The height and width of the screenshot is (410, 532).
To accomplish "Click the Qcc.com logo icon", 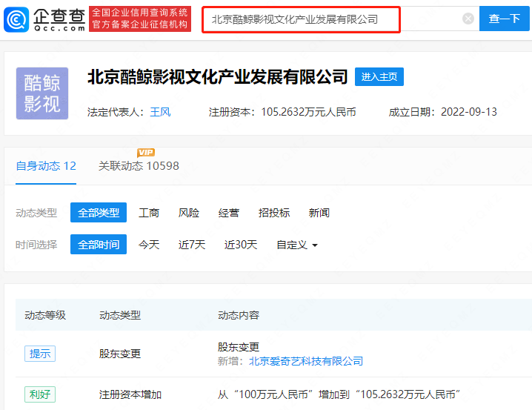I will [16, 20].
